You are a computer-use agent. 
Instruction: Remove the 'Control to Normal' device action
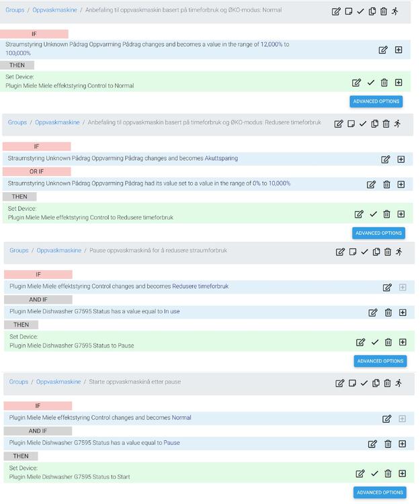(384, 83)
